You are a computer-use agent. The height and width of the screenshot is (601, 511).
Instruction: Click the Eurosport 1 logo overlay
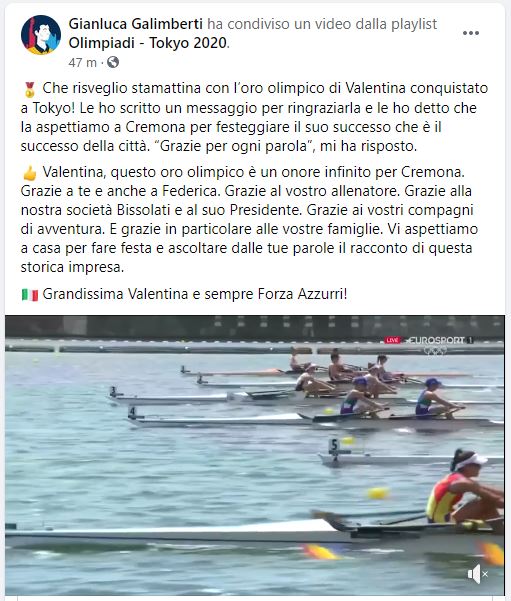(441, 340)
